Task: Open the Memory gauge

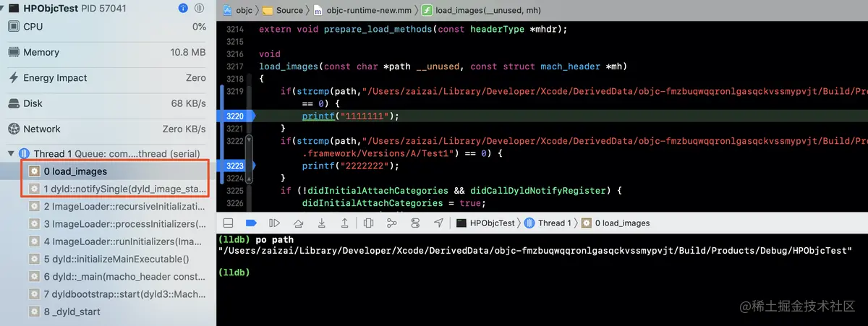Action: pyautogui.click(x=108, y=52)
